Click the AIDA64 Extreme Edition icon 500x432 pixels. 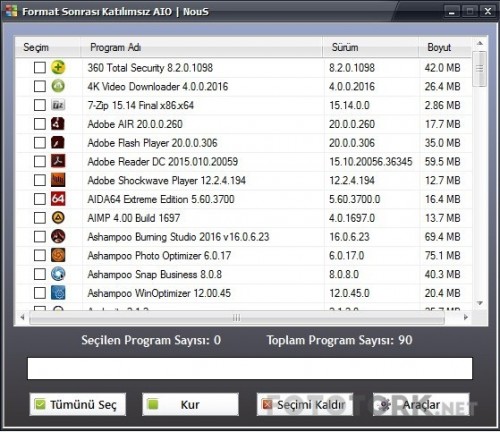[x=58, y=199]
